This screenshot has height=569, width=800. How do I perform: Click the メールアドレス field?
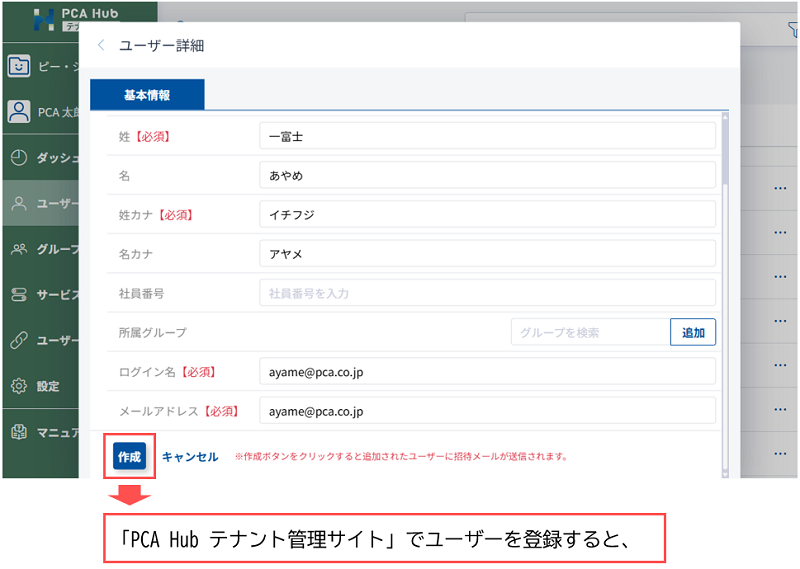pyautogui.click(x=487, y=411)
